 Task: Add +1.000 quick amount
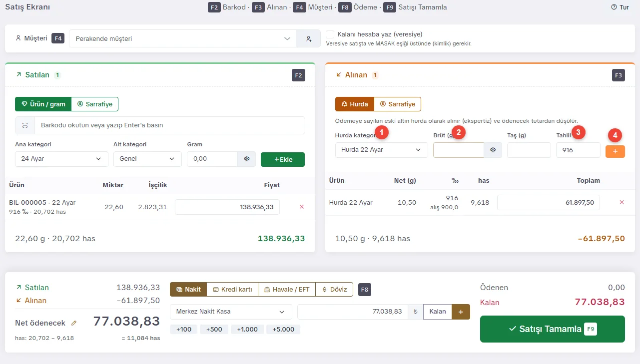coord(247,330)
